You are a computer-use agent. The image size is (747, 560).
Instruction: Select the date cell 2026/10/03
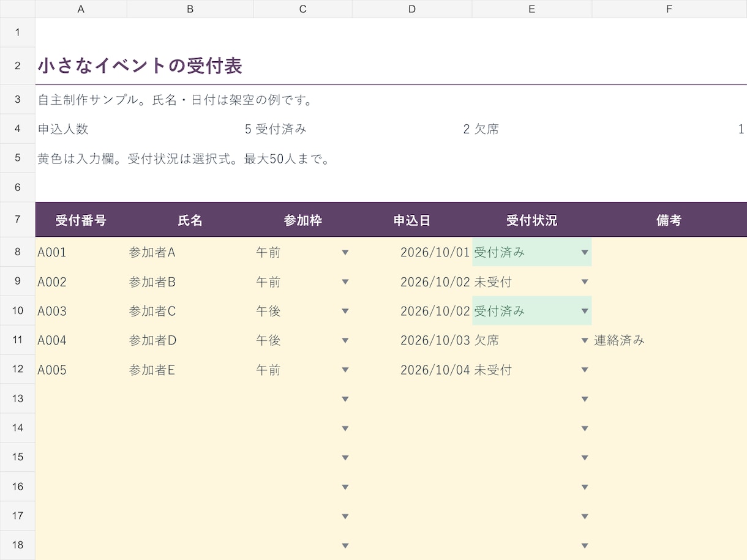click(412, 340)
